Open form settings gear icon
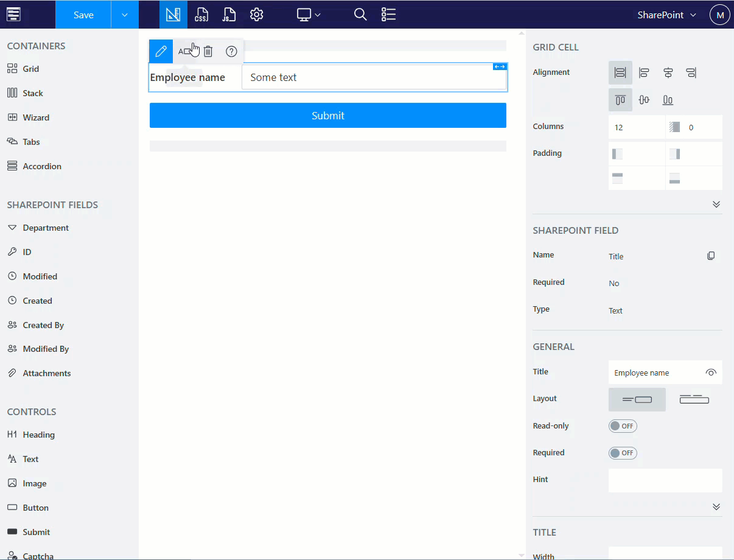This screenshot has height=560, width=734. click(x=257, y=15)
